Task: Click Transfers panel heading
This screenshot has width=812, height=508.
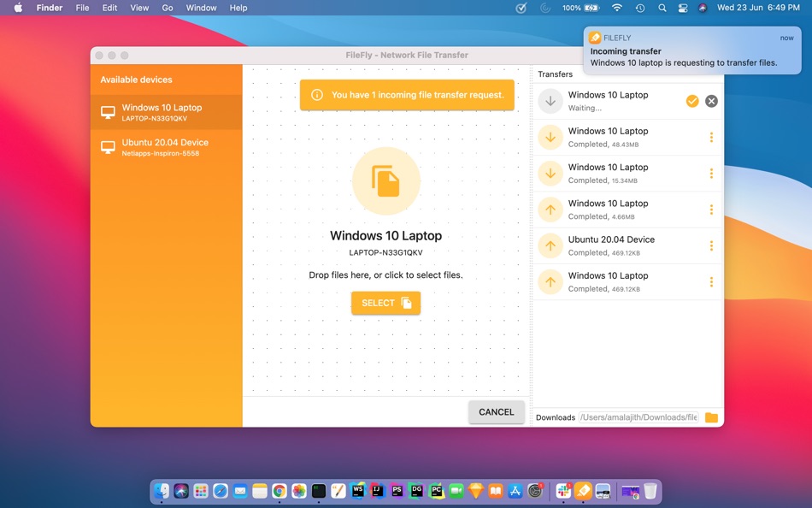Action: [x=555, y=74]
